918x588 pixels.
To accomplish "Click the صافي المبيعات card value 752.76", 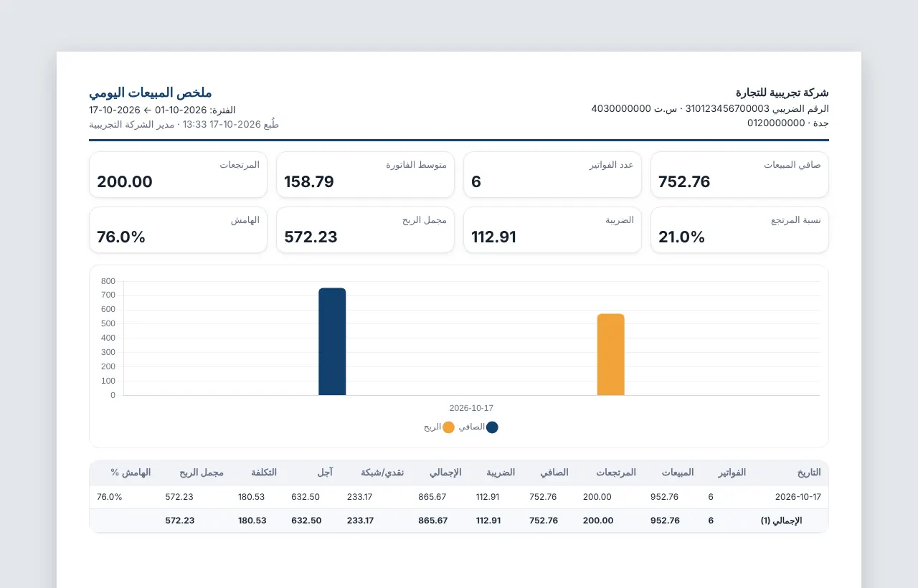I will tap(684, 181).
